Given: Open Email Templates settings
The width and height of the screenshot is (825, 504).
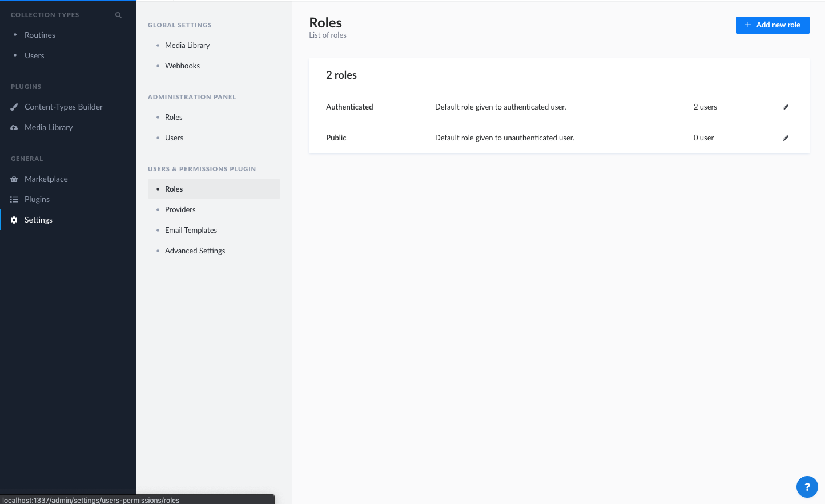Looking at the screenshot, I should [x=191, y=230].
